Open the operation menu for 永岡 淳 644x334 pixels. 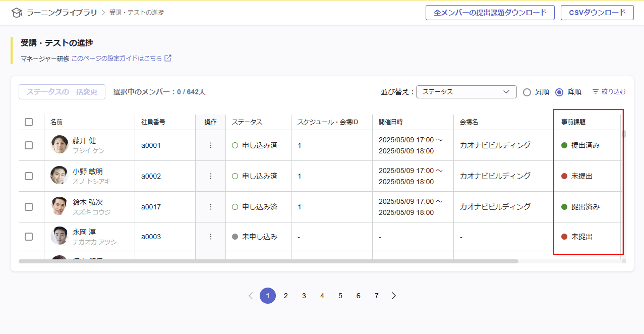pyautogui.click(x=211, y=236)
